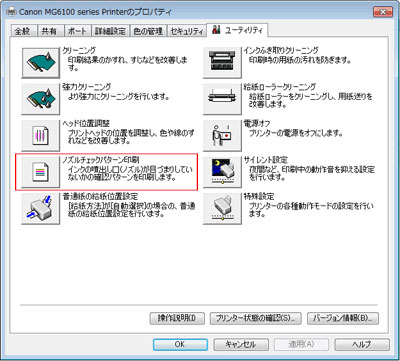The width and height of the screenshot is (400, 361).
Task: Switch to the 全般 tab
Action: [23, 31]
